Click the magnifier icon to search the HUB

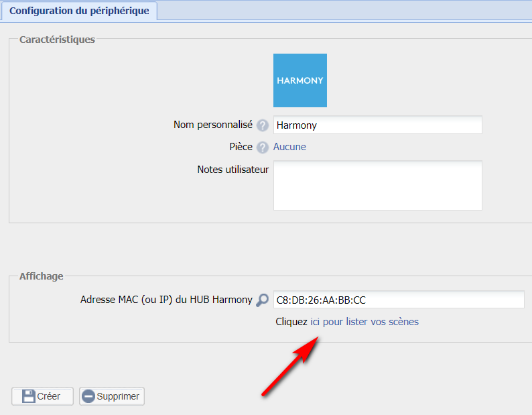pyautogui.click(x=263, y=300)
